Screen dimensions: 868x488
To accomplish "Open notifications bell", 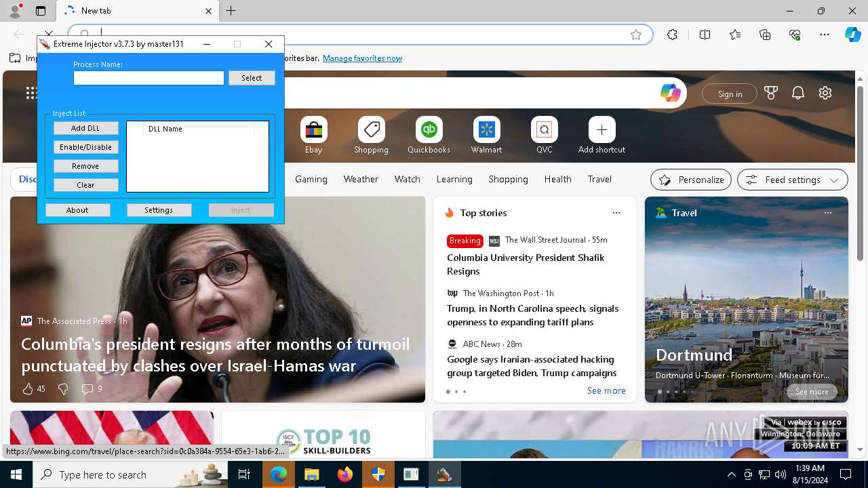I will click(x=798, y=94).
